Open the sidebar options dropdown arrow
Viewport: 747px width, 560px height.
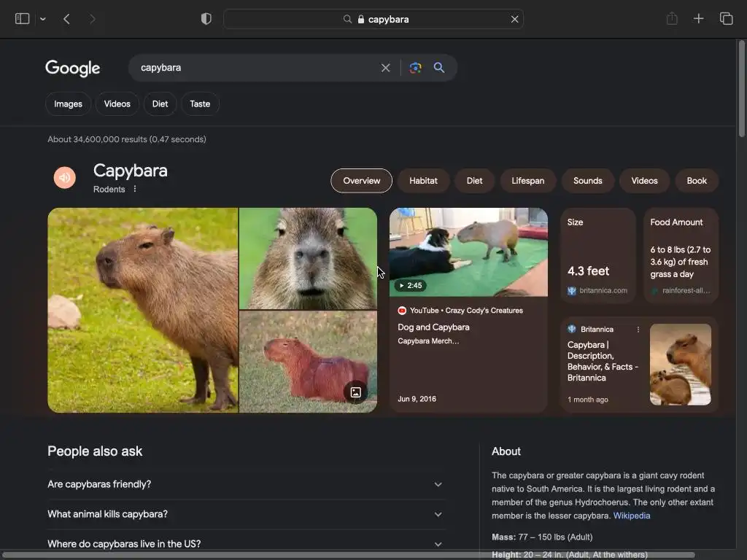click(x=43, y=19)
